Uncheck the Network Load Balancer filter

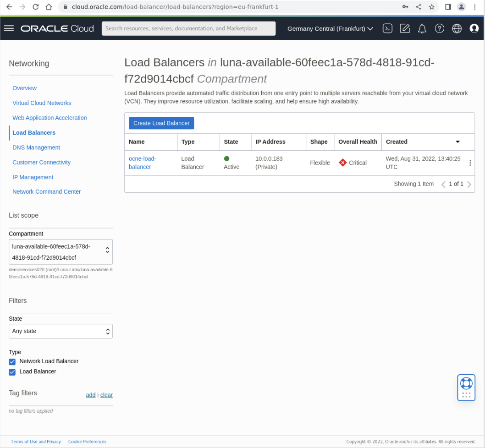[12, 361]
